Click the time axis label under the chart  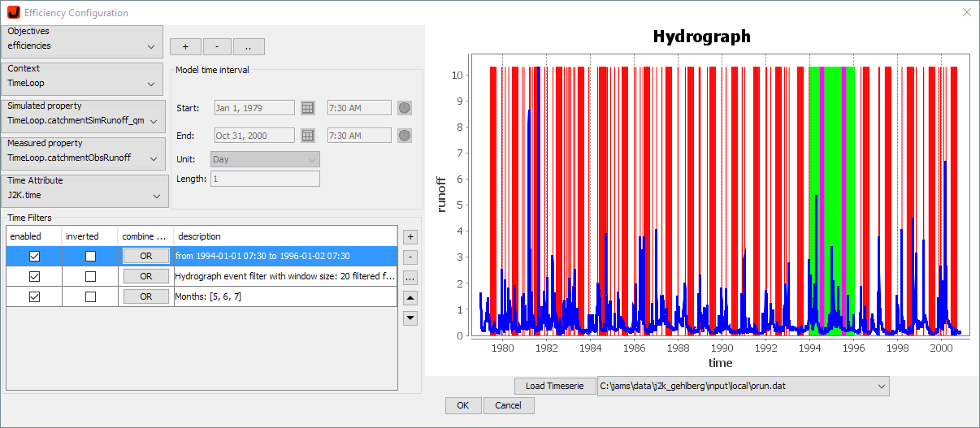721,362
